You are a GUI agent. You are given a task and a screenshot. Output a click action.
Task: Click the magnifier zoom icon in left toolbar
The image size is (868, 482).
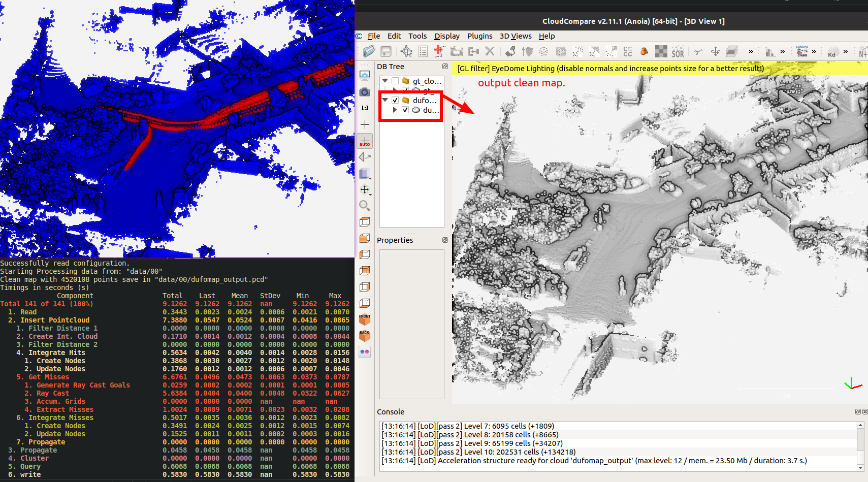click(x=365, y=206)
